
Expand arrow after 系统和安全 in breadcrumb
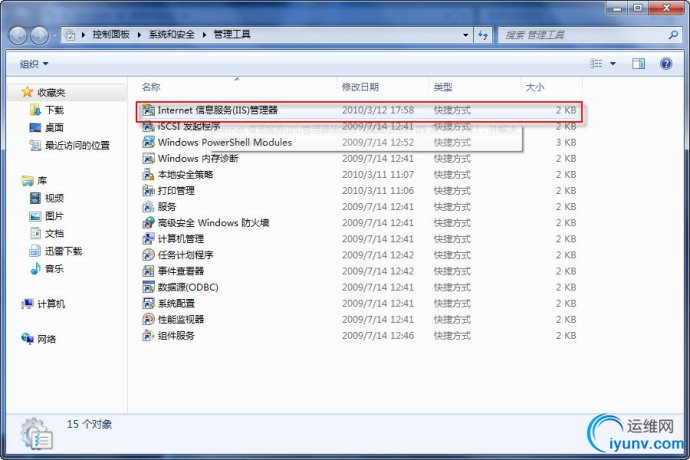click(204, 35)
